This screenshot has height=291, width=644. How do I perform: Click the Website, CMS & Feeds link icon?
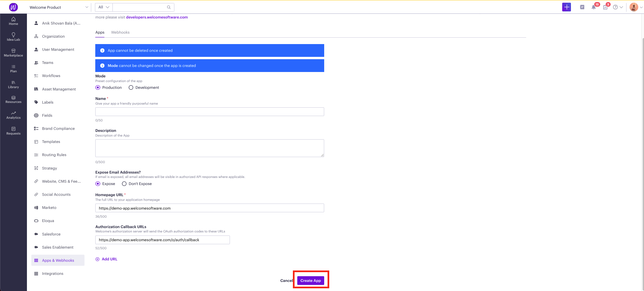tap(36, 181)
